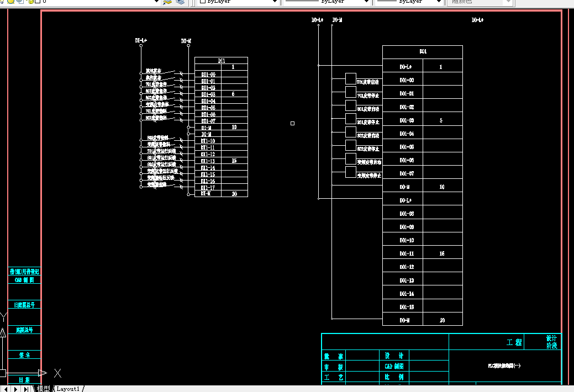This screenshot has height=392, width=574.
Task: Click the previous layout tab arrow
Action: tap(6, 389)
